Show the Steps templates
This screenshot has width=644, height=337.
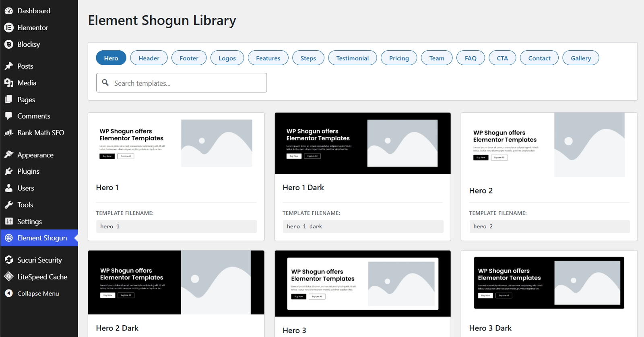[x=308, y=58]
